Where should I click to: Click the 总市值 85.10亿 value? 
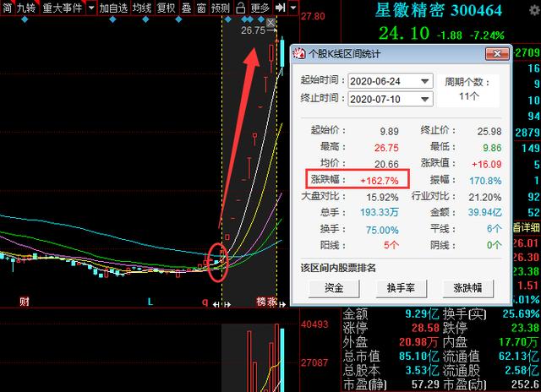click(419, 356)
